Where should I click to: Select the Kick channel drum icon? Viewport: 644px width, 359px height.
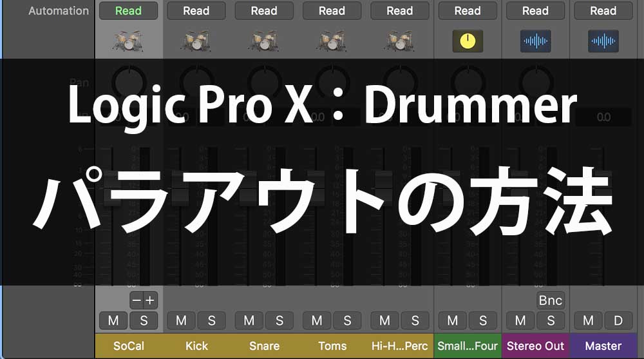coord(196,41)
